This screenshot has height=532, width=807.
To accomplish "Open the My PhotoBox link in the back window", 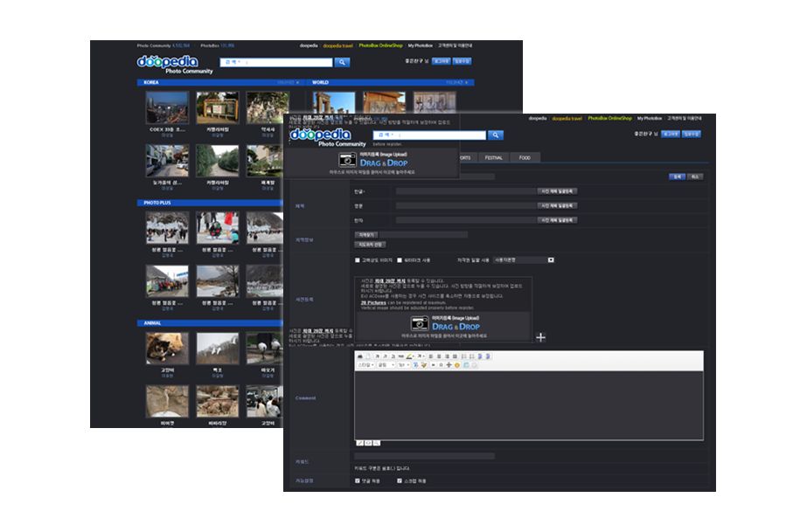I will pyautogui.click(x=420, y=45).
